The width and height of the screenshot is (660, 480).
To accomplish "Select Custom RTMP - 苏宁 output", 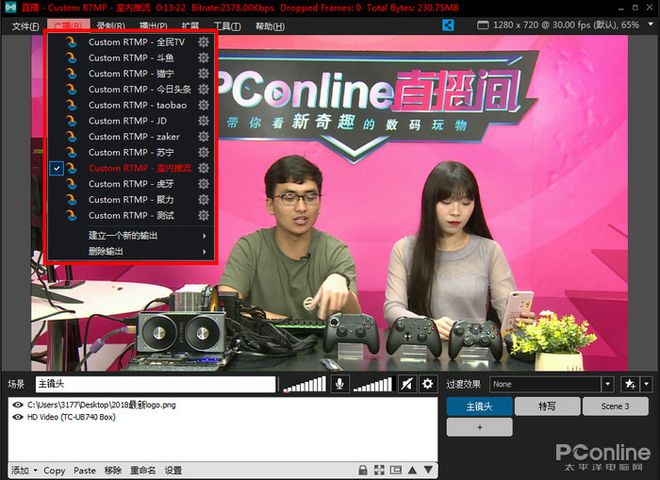I will (x=131, y=152).
